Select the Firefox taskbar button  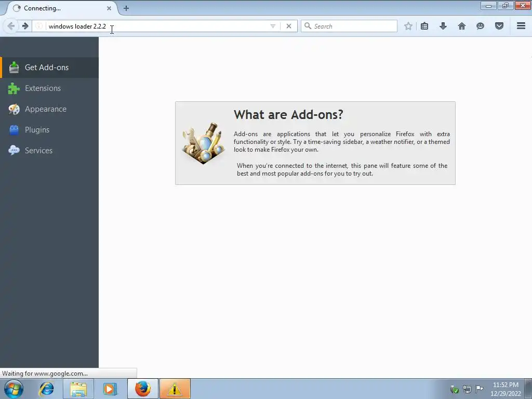coord(143,389)
